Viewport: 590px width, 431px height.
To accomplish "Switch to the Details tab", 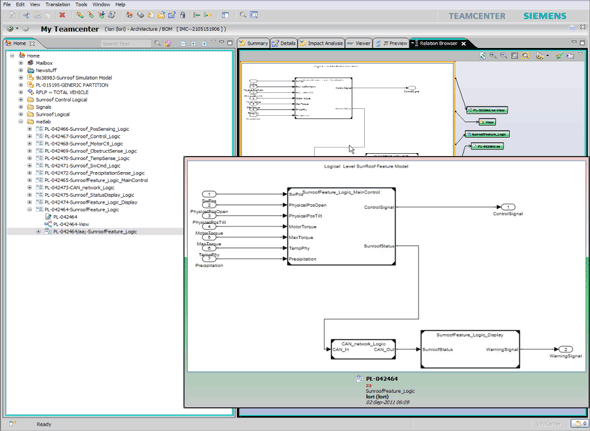I will pyautogui.click(x=284, y=43).
